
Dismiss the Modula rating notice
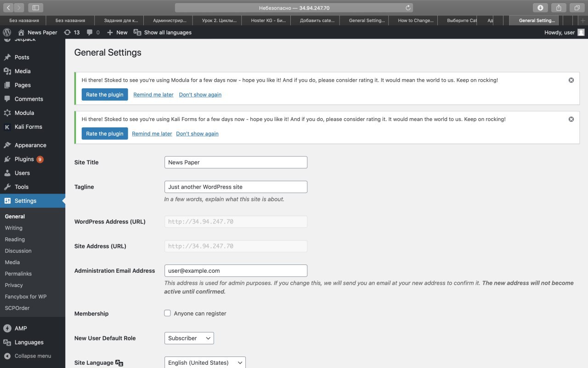tap(571, 80)
